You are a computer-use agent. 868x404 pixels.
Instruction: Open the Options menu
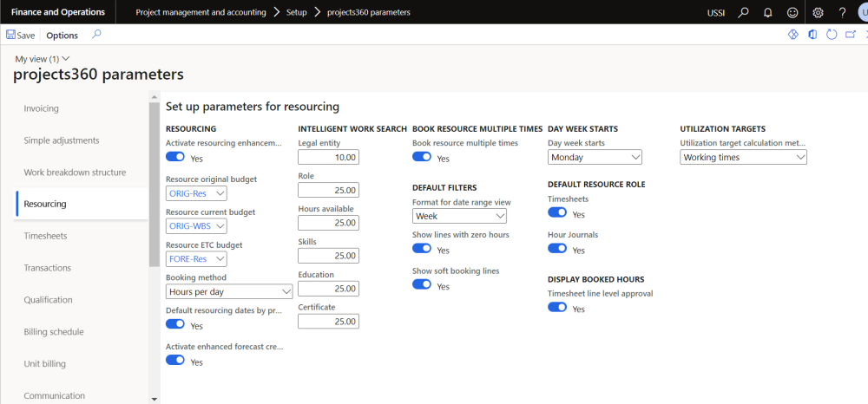(x=62, y=36)
